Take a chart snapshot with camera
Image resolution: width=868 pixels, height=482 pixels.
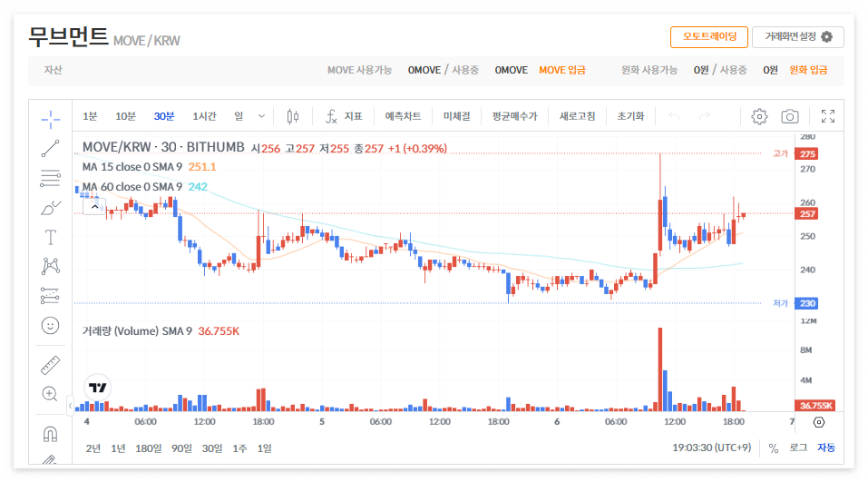(x=790, y=116)
